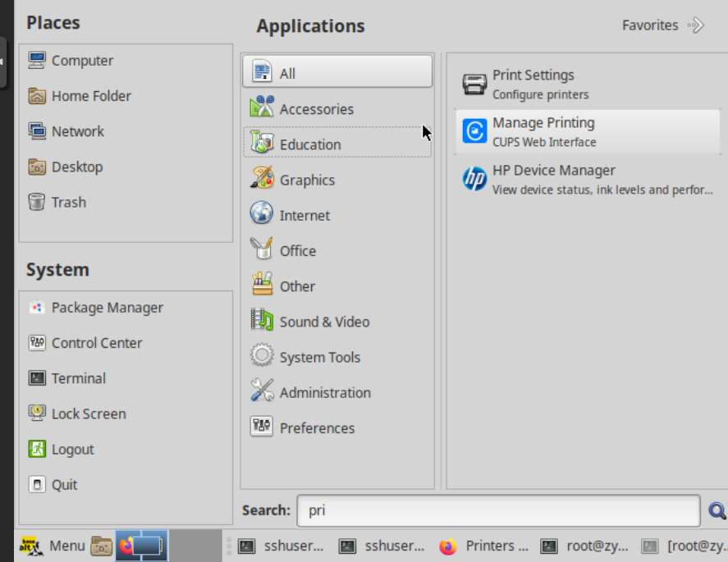Select the Accessories category
The width and height of the screenshot is (728, 562).
[x=316, y=109]
